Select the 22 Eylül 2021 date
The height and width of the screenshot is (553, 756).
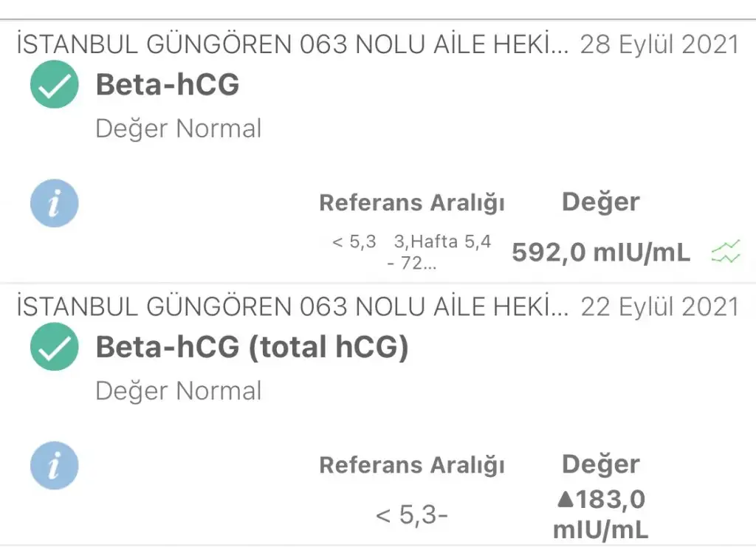(659, 306)
